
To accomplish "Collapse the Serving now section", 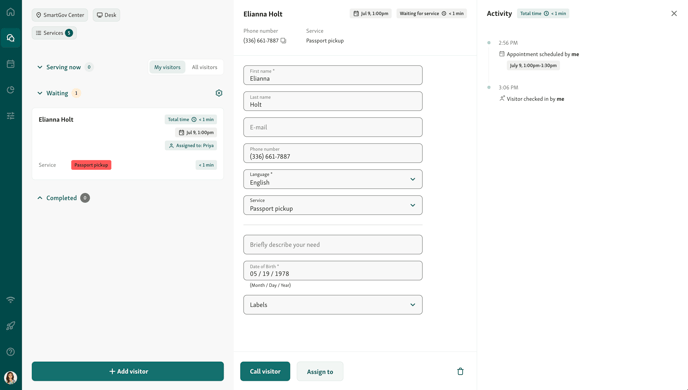I will 40,67.
